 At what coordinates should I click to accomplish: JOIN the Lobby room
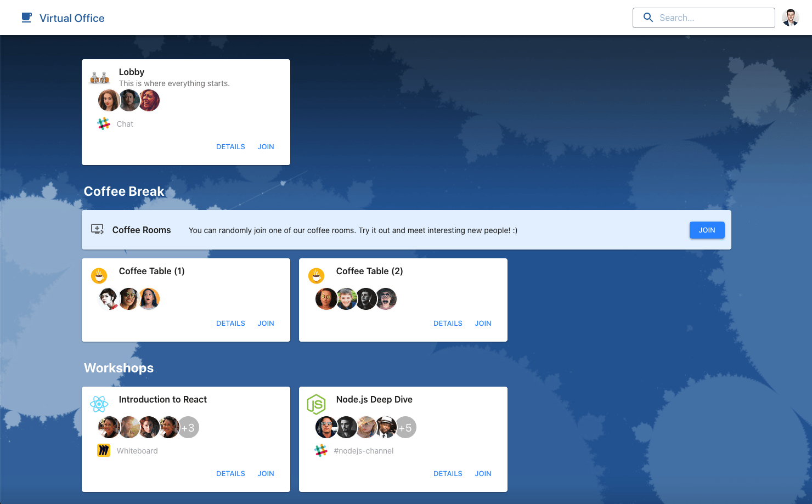click(266, 147)
